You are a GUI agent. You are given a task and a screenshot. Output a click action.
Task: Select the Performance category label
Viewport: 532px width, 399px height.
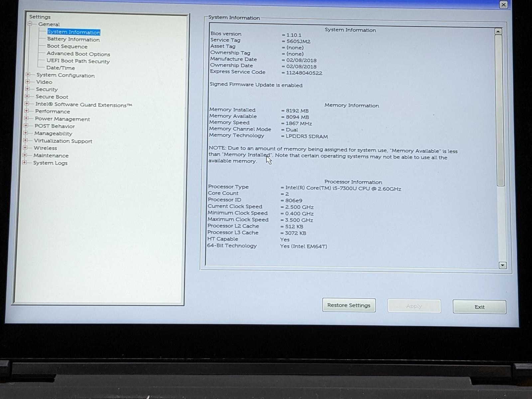(53, 111)
